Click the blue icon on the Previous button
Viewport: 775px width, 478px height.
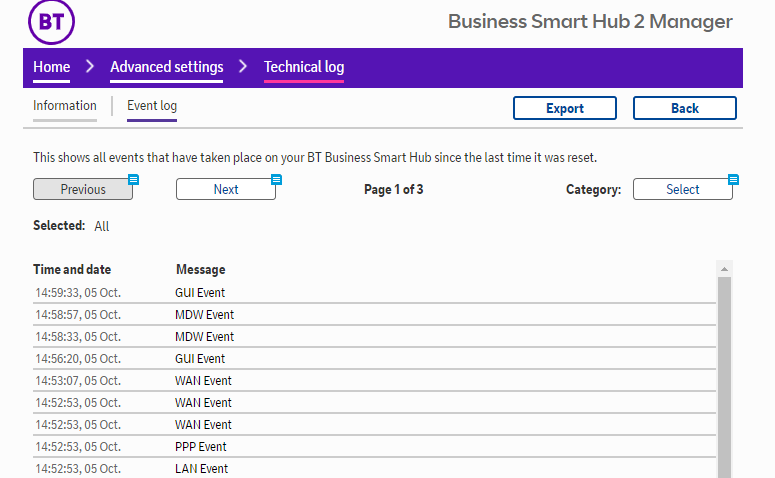[x=133, y=179]
